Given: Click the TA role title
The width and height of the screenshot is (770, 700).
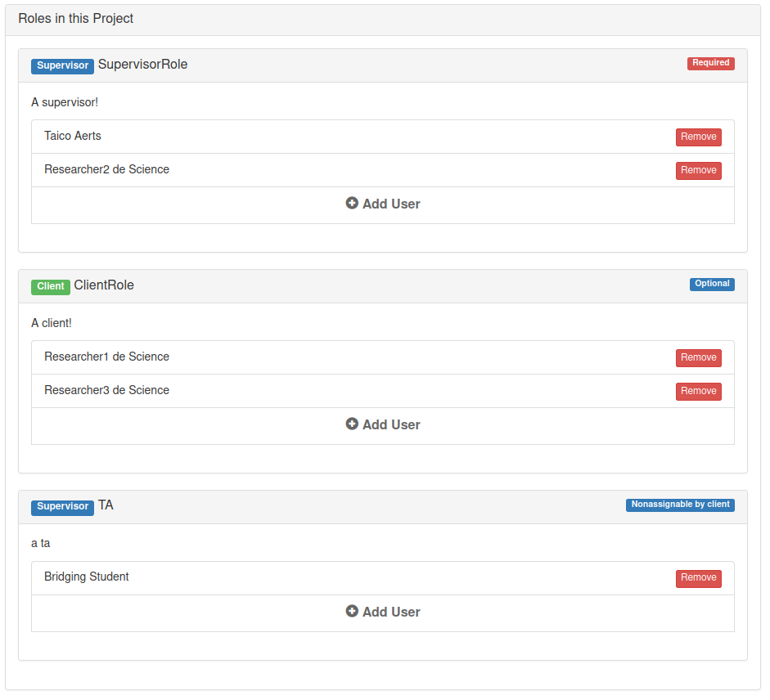Looking at the screenshot, I should point(106,505).
